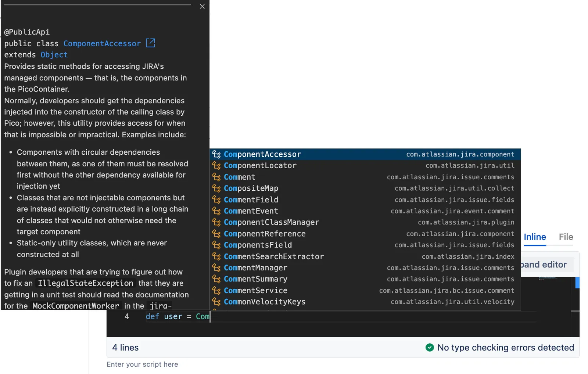Open the Object superclass link

coord(54,55)
